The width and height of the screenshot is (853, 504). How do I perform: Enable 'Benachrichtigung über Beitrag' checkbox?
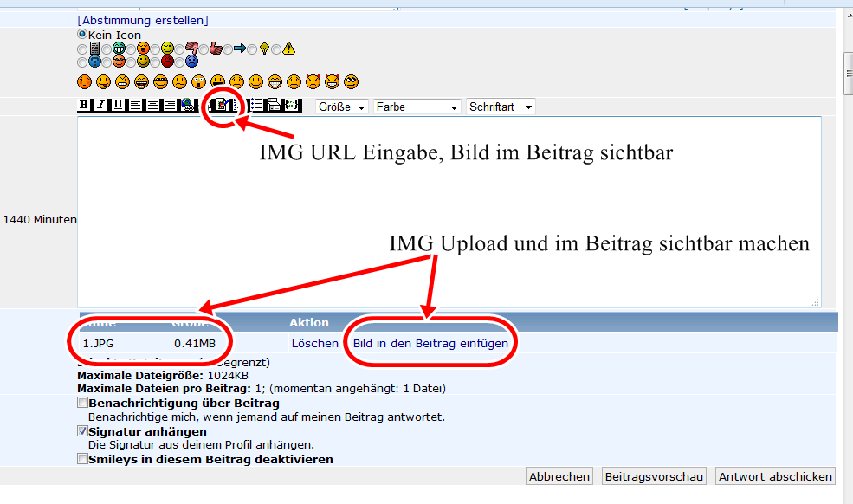coord(82,403)
